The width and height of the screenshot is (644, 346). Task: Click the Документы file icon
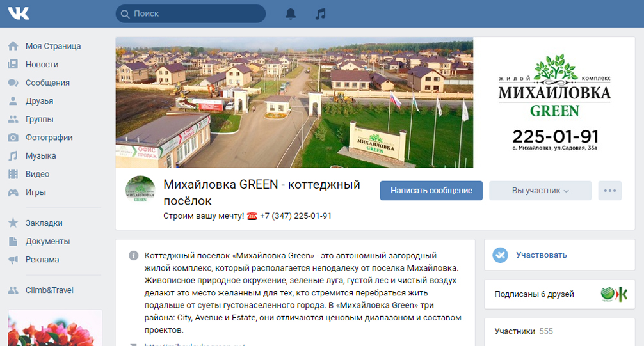pos(13,241)
